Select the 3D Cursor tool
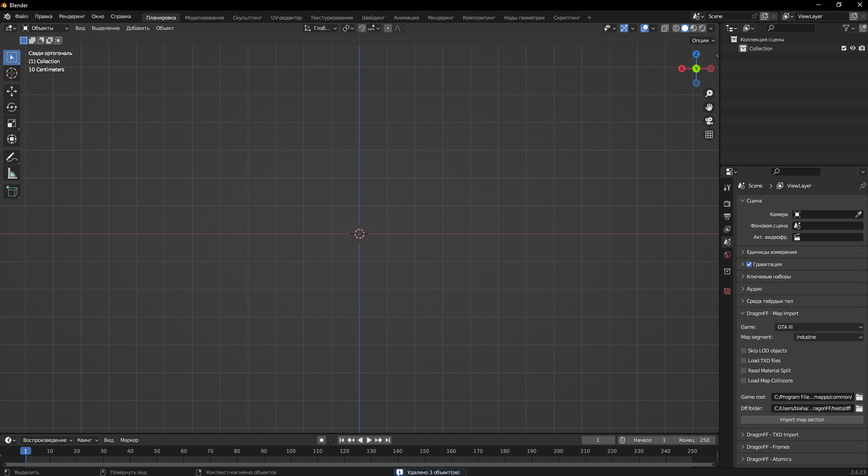The height and width of the screenshot is (476, 868). coord(12,73)
